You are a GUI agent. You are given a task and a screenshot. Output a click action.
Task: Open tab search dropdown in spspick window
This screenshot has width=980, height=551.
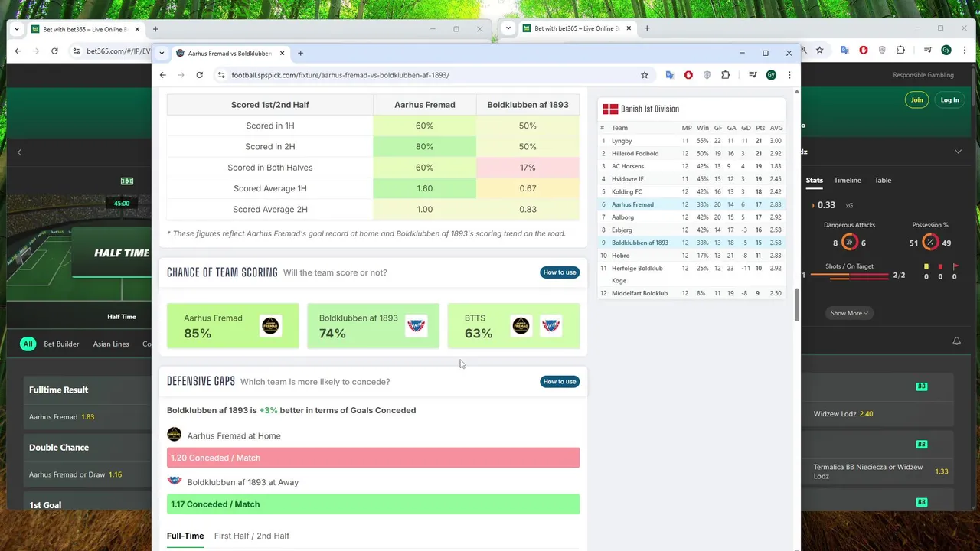pyautogui.click(x=162, y=53)
